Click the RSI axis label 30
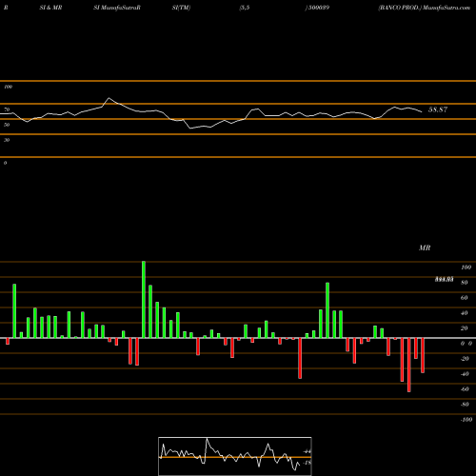This screenshot has height=476, width=476. [7, 140]
